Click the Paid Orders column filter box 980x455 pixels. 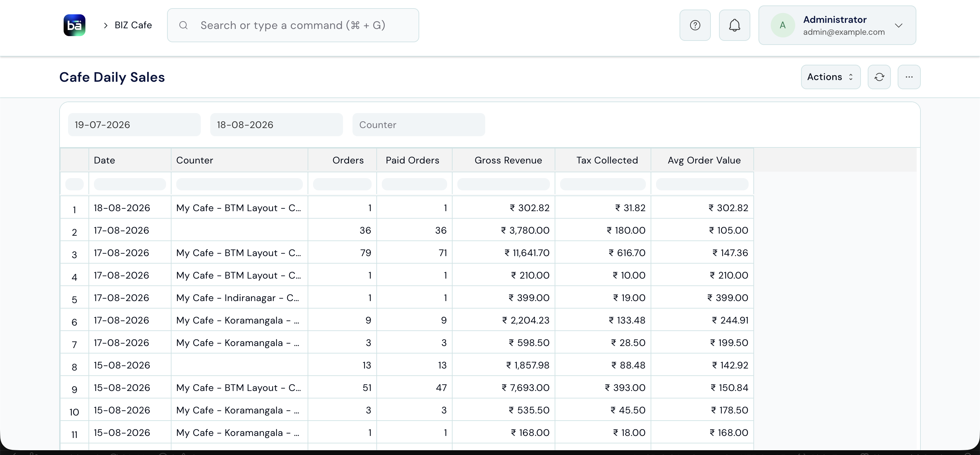(x=414, y=184)
